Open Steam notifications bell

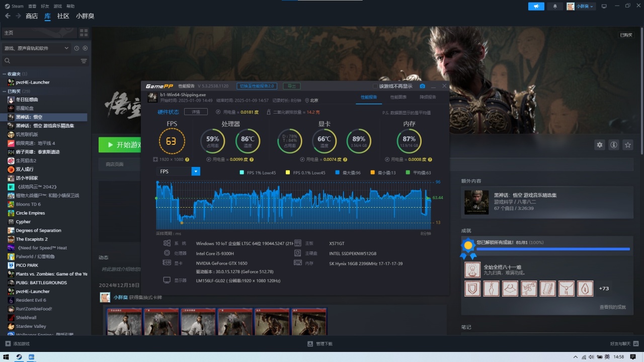[555, 6]
